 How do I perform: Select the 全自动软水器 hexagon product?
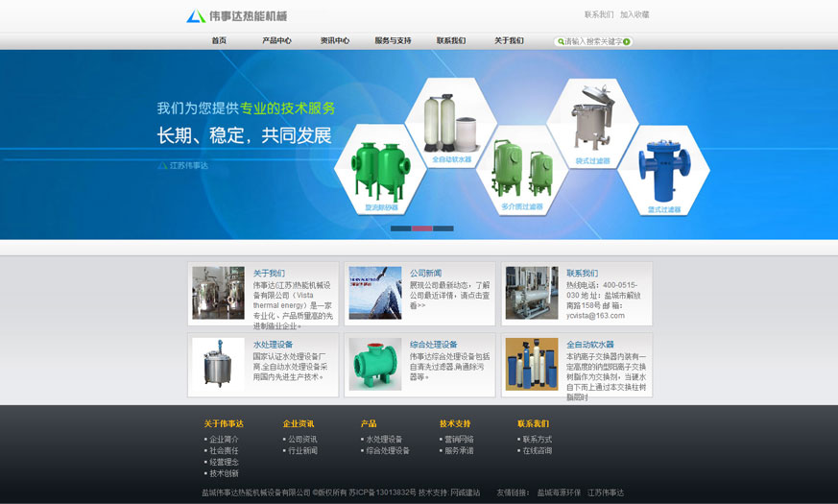pos(451,123)
